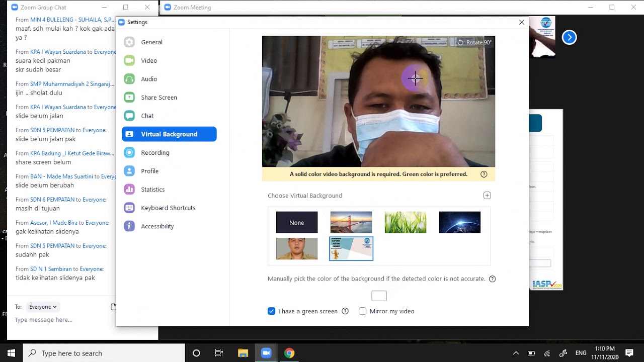
Task: Click sender name 'Asesor, I Made Bira'
Action: point(54,223)
